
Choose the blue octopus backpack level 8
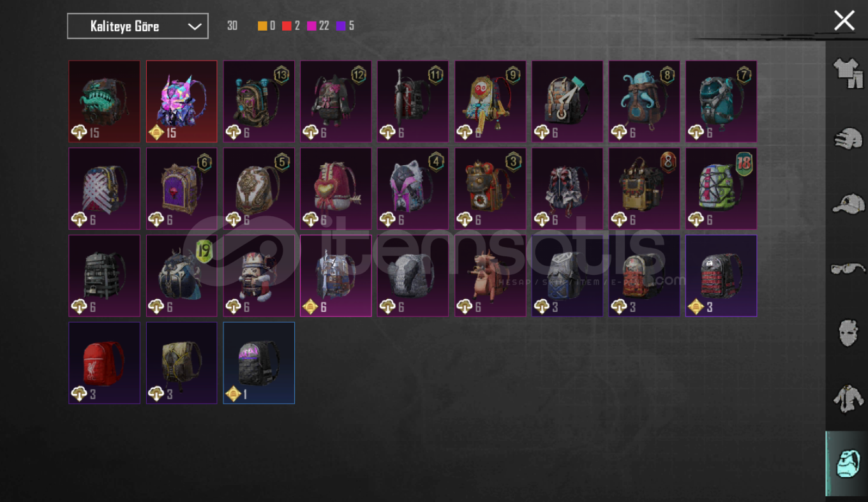pos(644,101)
